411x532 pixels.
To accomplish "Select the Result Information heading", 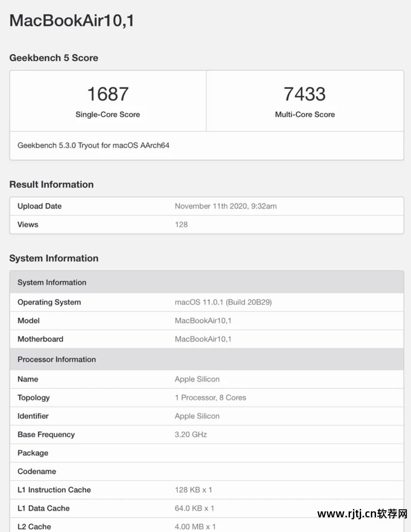I will pyautogui.click(x=51, y=184).
